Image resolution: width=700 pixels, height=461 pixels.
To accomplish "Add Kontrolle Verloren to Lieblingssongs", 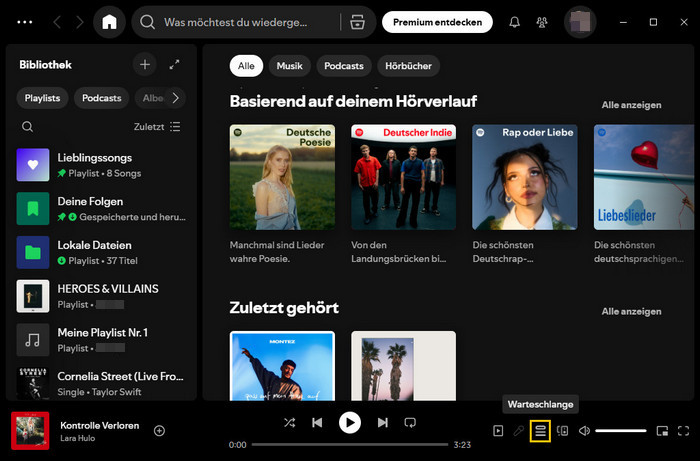I will pos(159,431).
